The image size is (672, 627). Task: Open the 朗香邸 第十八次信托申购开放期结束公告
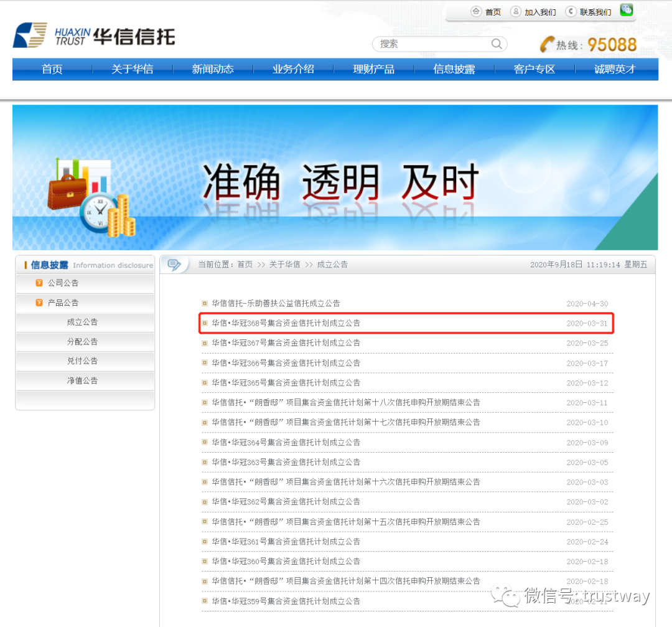click(x=346, y=403)
